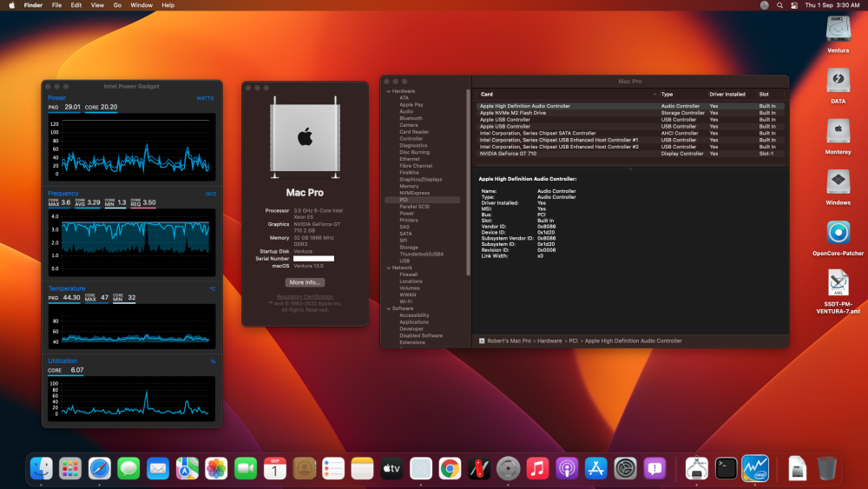
Task: Open the Regulatory Certification link
Action: pos(305,297)
